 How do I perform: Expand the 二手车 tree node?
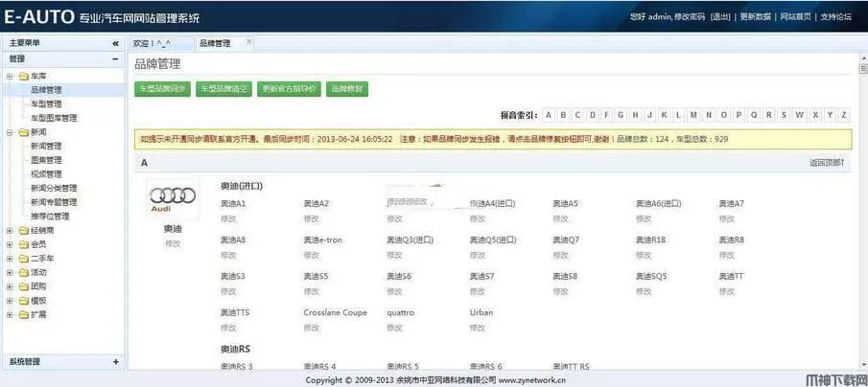(10, 259)
